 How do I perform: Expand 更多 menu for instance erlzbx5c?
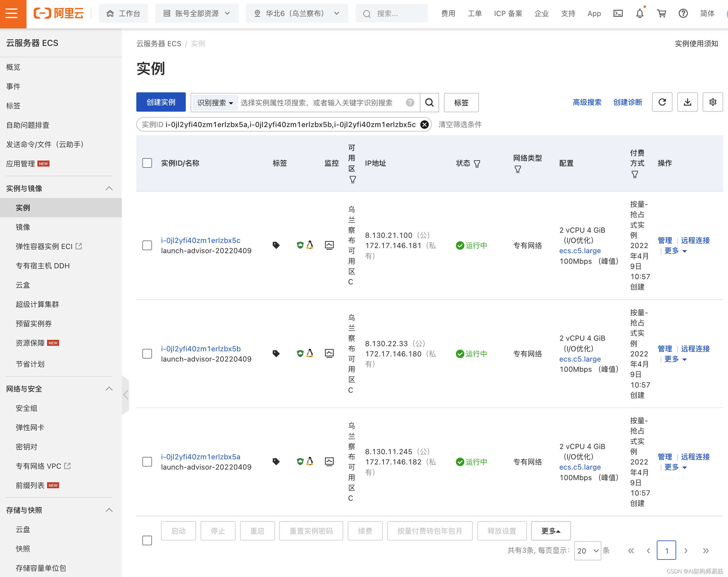tap(675, 251)
